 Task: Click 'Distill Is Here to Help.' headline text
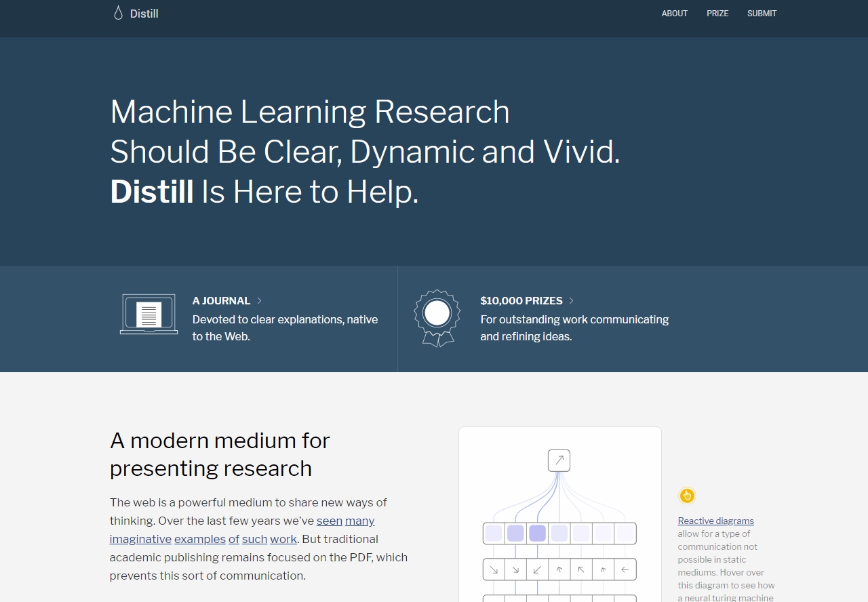264,192
